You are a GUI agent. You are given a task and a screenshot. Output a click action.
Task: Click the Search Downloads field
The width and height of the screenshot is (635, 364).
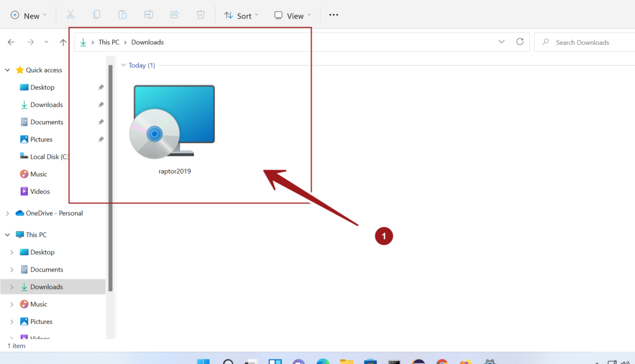tap(586, 42)
